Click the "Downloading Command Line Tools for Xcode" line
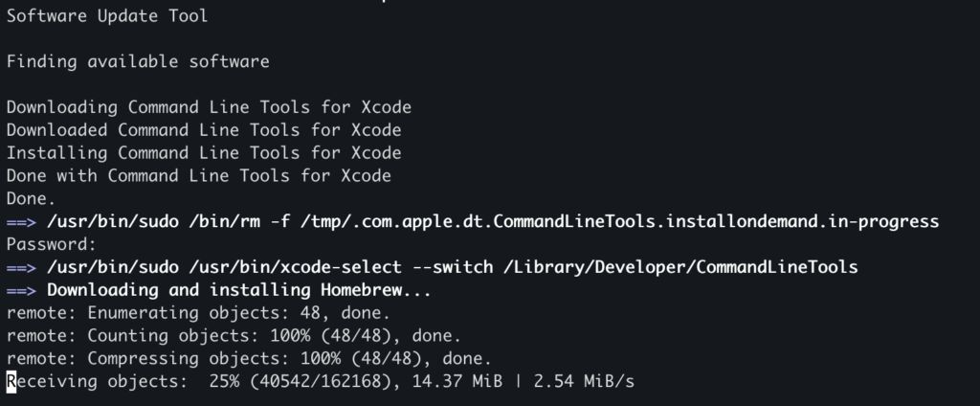 coord(209,108)
